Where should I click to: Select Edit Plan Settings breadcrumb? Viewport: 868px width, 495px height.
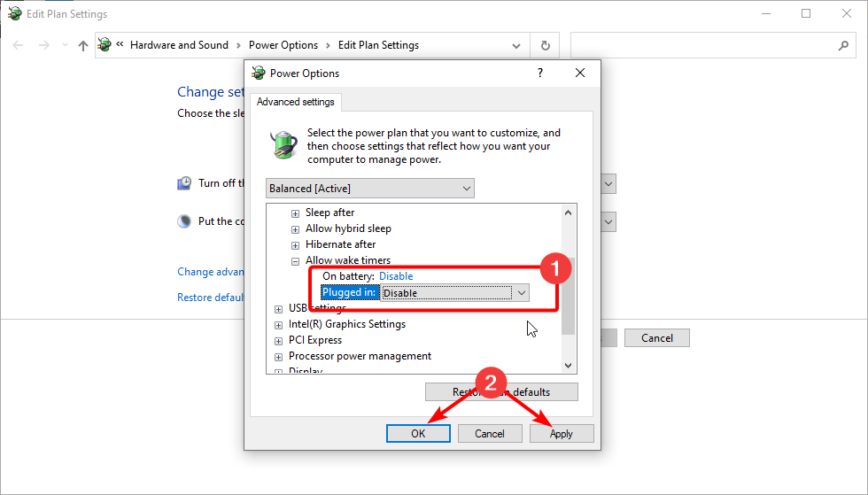coord(378,45)
